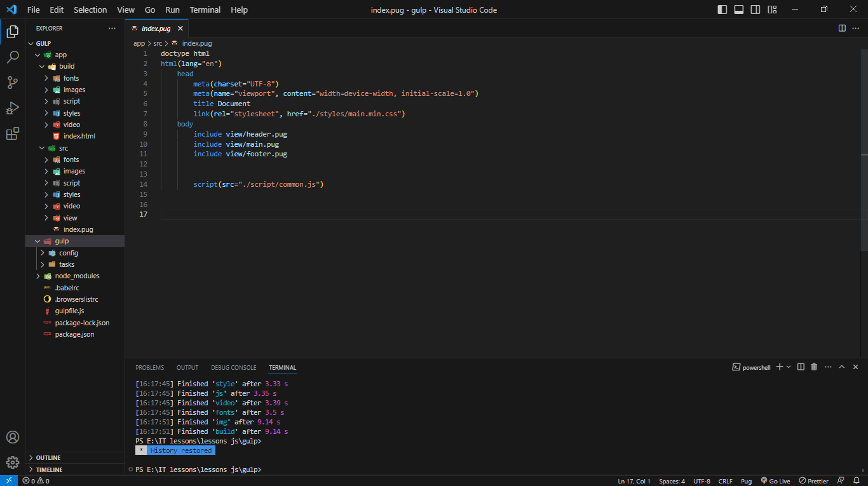Open the Extensions view
The width and height of the screenshot is (868, 486).
point(13,133)
